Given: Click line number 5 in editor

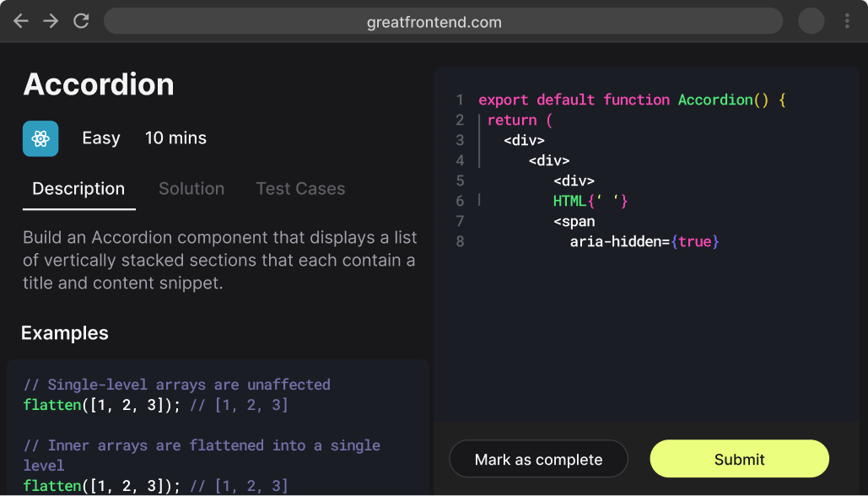Looking at the screenshot, I should [460, 181].
